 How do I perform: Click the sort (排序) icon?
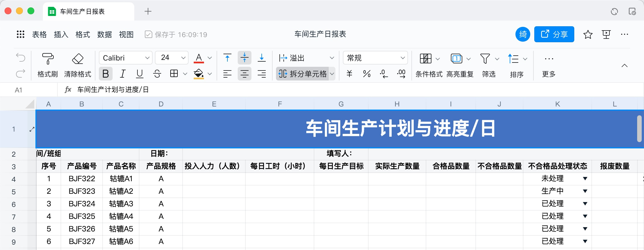coord(513,59)
